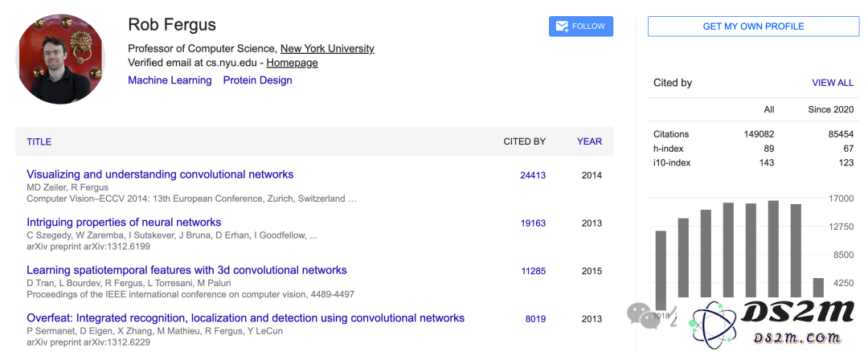The height and width of the screenshot is (352, 868).
Task: Click the shortest bar in citation chart
Action: click(818, 288)
